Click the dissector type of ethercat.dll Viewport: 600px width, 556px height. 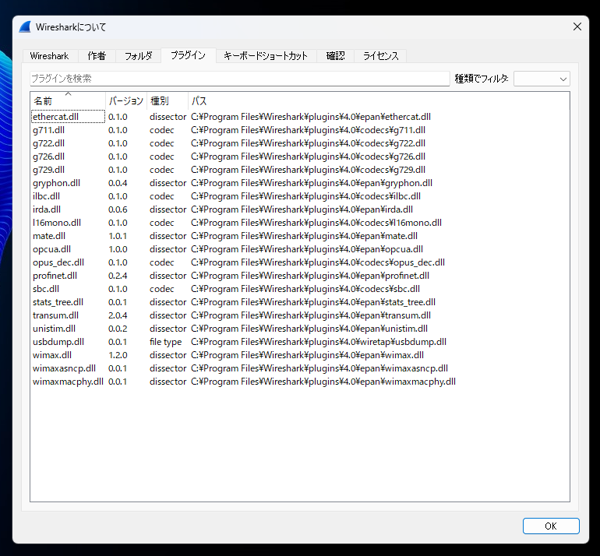click(168, 117)
